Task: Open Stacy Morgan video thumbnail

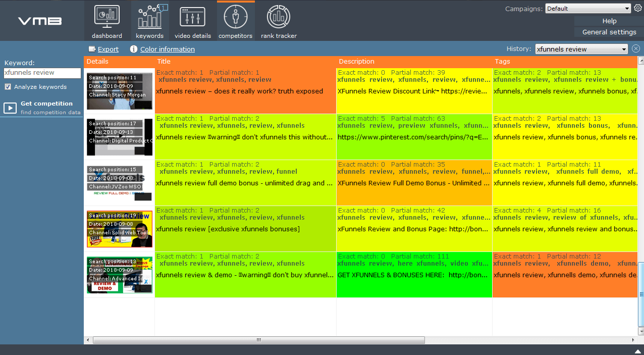Action: point(120,91)
